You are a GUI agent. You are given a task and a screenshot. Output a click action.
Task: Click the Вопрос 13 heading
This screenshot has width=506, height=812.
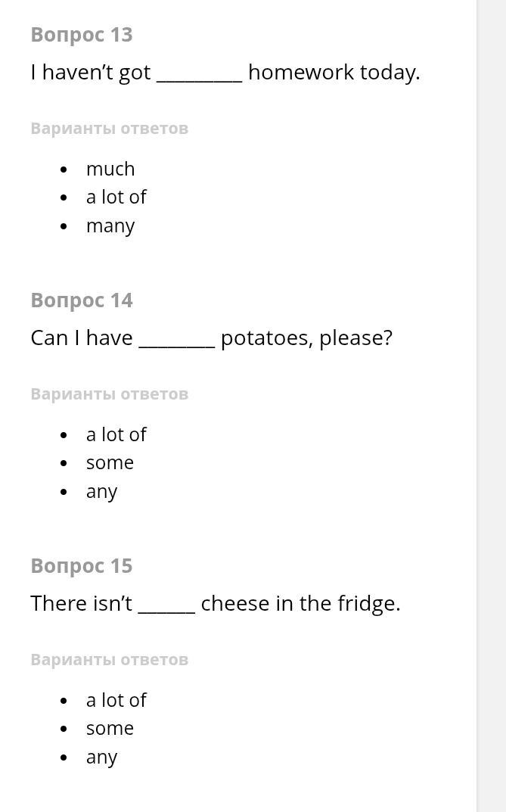click(82, 35)
